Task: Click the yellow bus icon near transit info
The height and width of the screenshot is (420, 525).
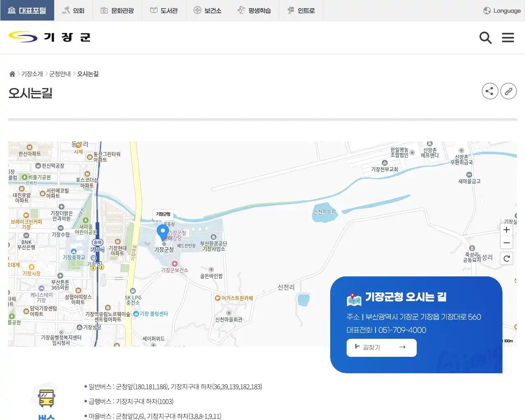Action: pyautogui.click(x=46, y=397)
